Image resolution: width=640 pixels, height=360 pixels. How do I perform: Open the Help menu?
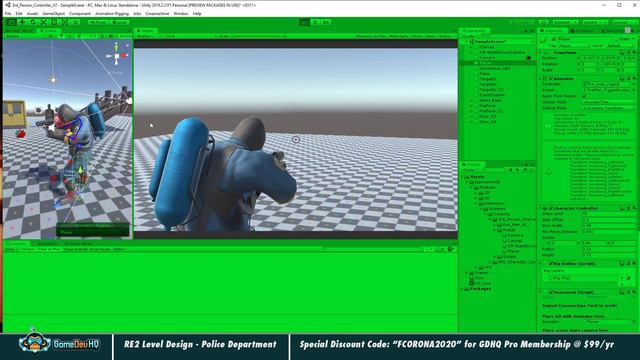click(x=197, y=13)
